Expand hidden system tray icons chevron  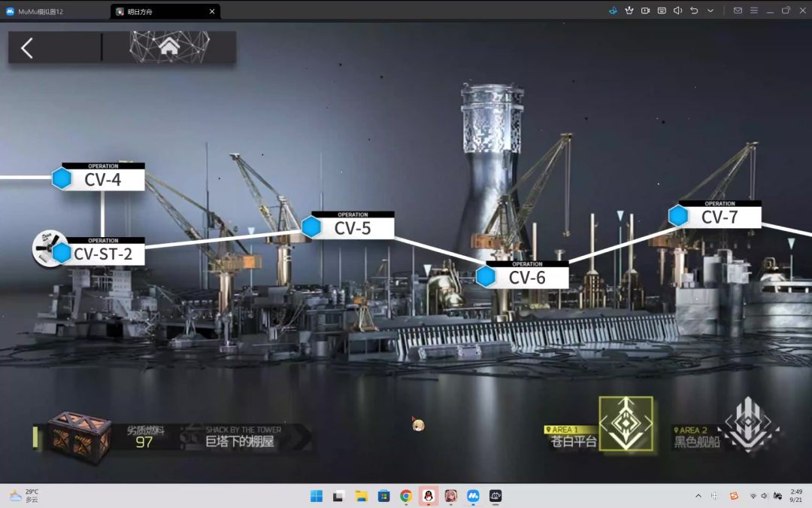tap(698, 496)
